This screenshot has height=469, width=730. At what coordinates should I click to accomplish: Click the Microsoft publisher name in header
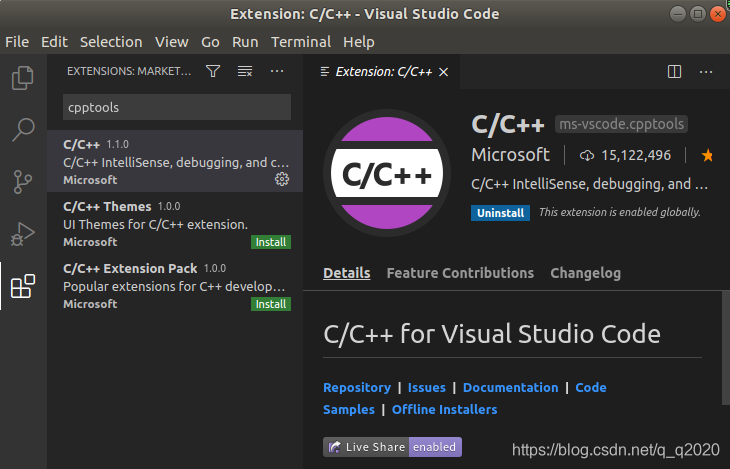tap(510, 155)
